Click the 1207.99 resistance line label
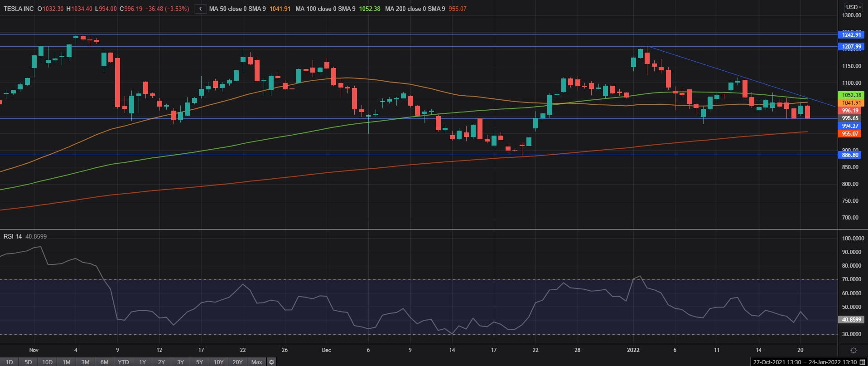 pyautogui.click(x=851, y=47)
